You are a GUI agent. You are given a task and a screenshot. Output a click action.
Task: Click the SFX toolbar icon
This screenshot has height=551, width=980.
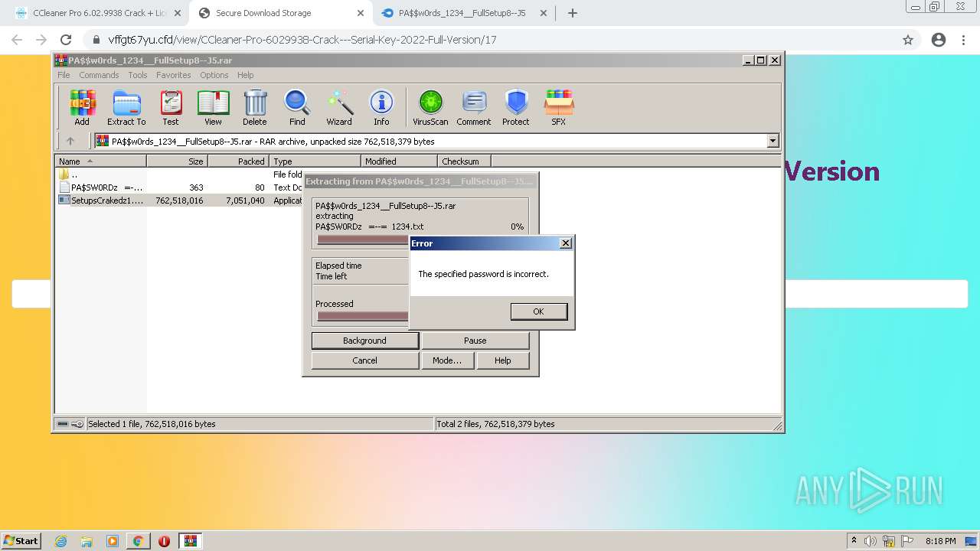pos(559,107)
